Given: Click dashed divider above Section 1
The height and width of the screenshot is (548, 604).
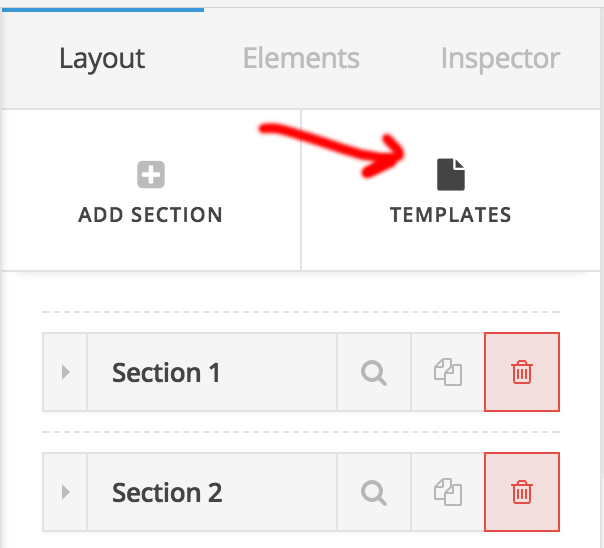Looking at the screenshot, I should pos(300,312).
